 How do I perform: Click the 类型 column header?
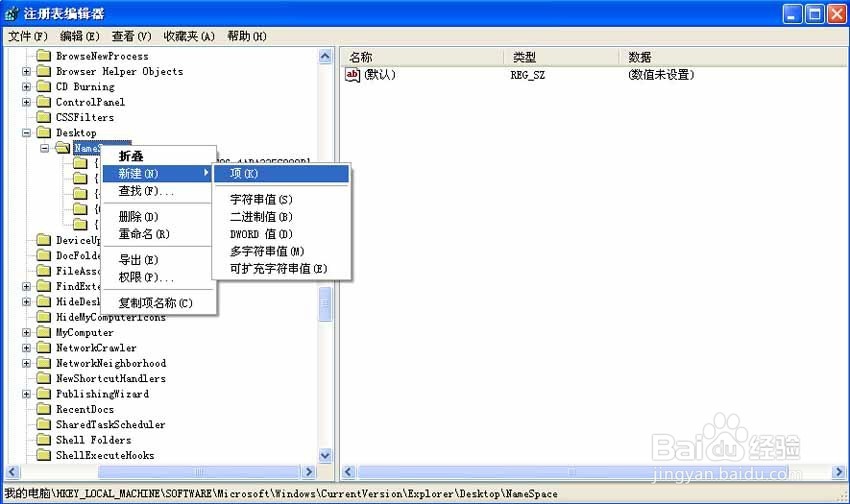tap(562, 57)
